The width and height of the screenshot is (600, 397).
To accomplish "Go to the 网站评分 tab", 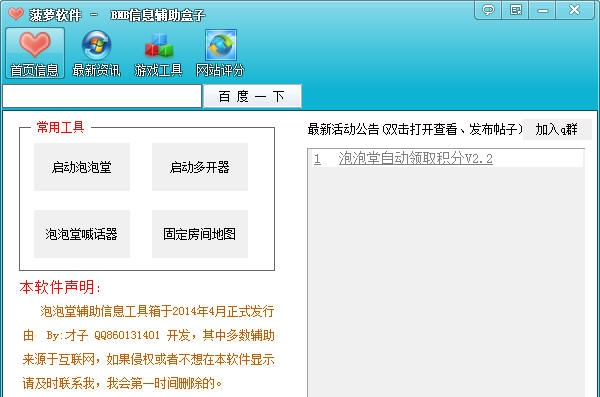I will [220, 53].
